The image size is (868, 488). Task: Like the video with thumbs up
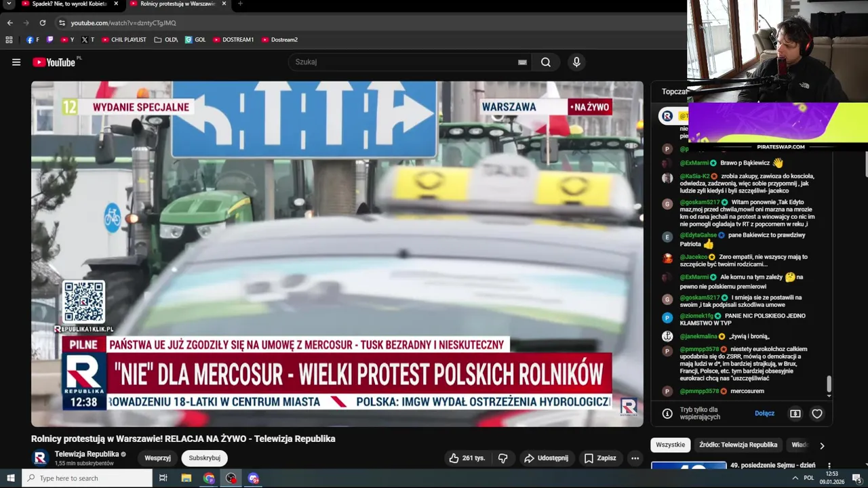[x=467, y=458]
